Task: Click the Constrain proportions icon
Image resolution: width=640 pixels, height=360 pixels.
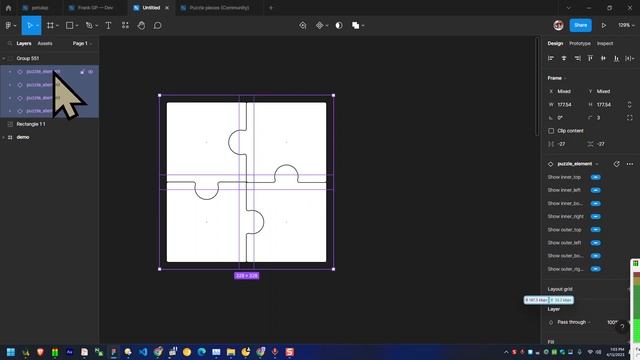Action: [x=629, y=104]
